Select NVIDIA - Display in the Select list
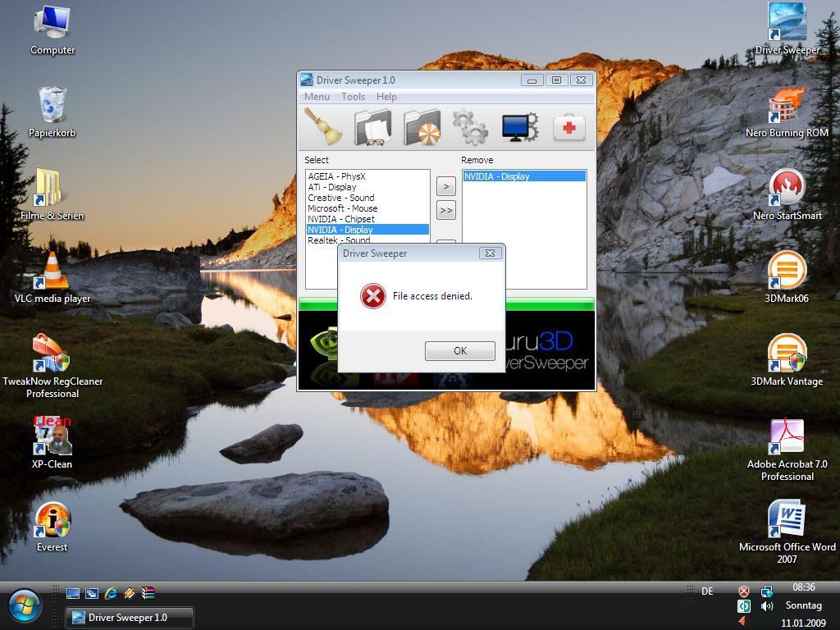 [x=367, y=230]
